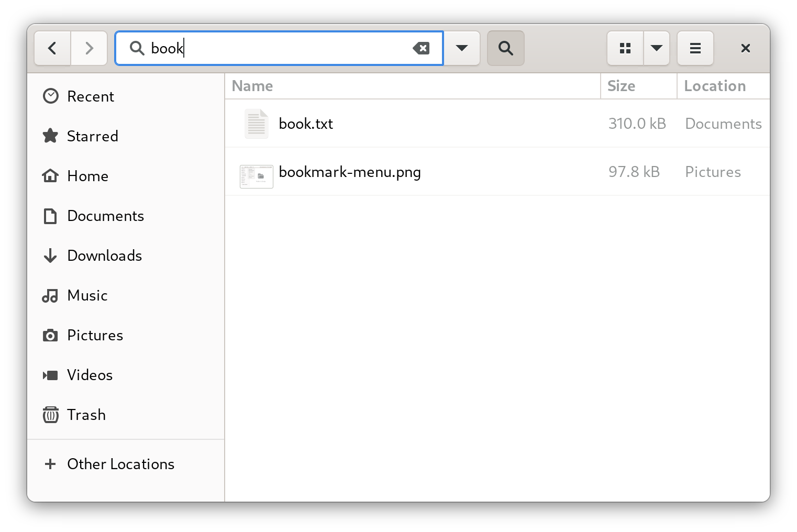This screenshot has width=797, height=532.
Task: Click the Documents location of book.txt
Action: (x=723, y=124)
